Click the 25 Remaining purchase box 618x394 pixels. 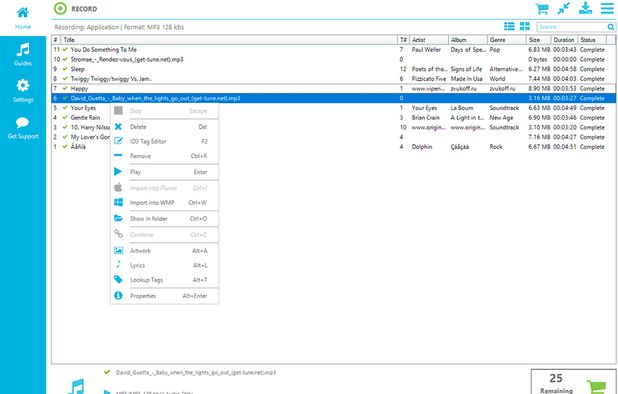573,382
